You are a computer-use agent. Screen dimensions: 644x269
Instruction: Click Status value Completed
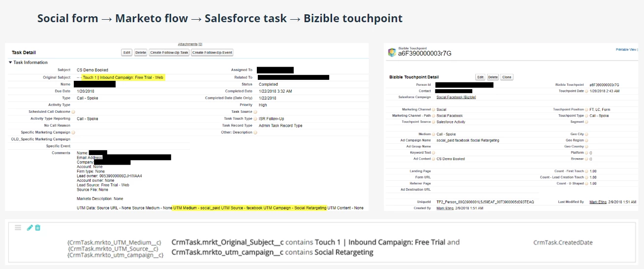[x=268, y=84]
